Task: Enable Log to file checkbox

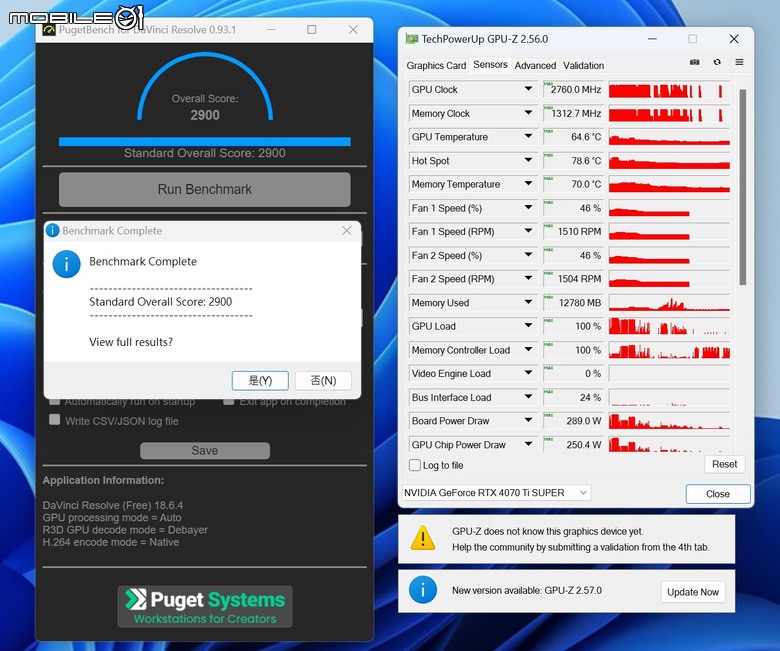Action: (414, 465)
